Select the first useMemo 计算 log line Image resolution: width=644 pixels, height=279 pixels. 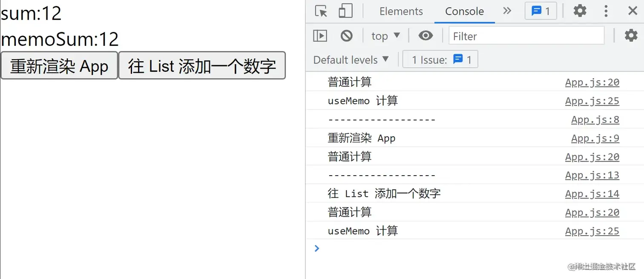363,101
